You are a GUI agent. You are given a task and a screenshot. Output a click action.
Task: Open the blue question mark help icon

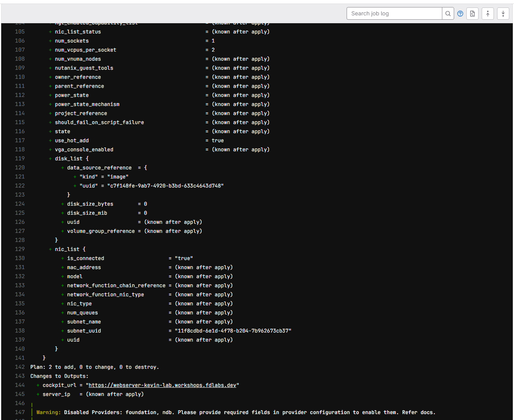pyautogui.click(x=460, y=13)
